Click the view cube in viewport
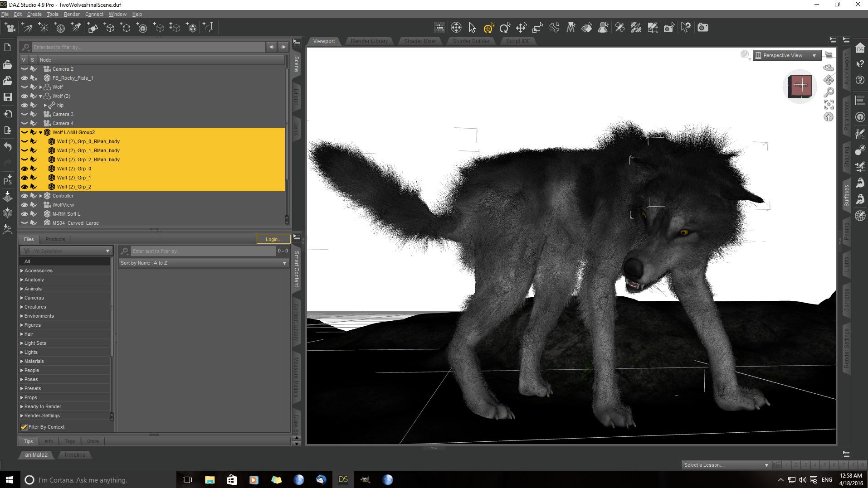Viewport: 868px width, 488px height. click(x=800, y=86)
